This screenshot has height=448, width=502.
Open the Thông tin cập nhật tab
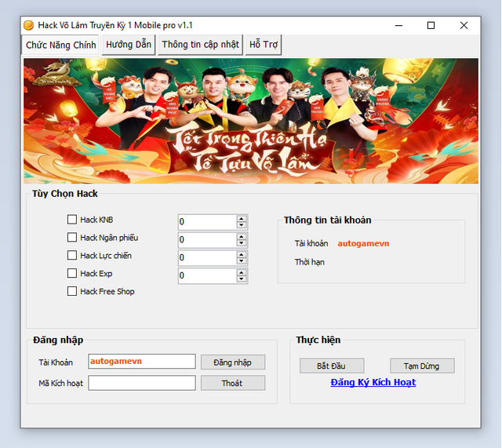[x=200, y=45]
